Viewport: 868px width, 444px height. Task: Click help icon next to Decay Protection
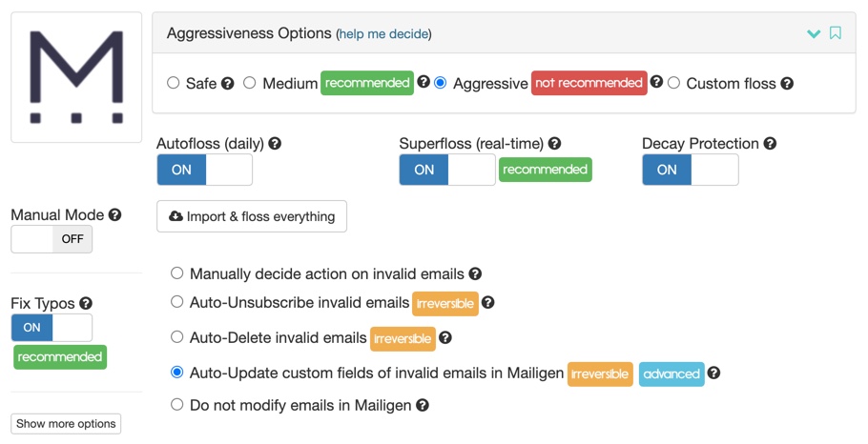(x=770, y=144)
